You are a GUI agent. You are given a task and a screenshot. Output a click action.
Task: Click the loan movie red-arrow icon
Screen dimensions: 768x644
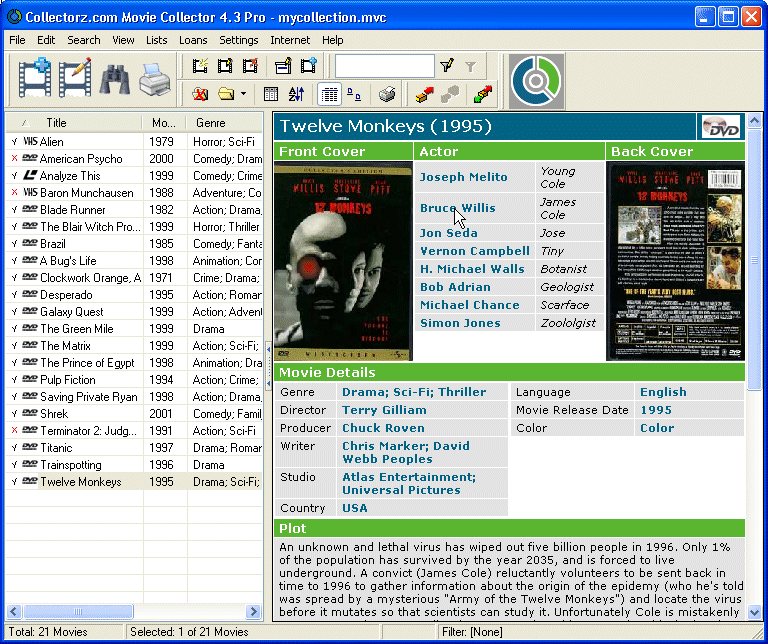tap(424, 94)
